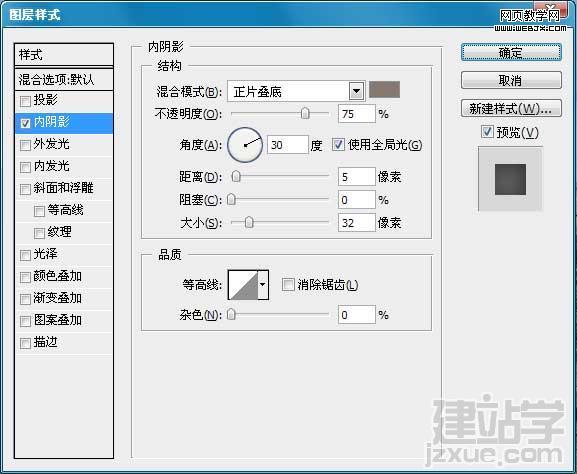The image size is (577, 474).
Task: Click the style preview square
Action: tap(510, 179)
